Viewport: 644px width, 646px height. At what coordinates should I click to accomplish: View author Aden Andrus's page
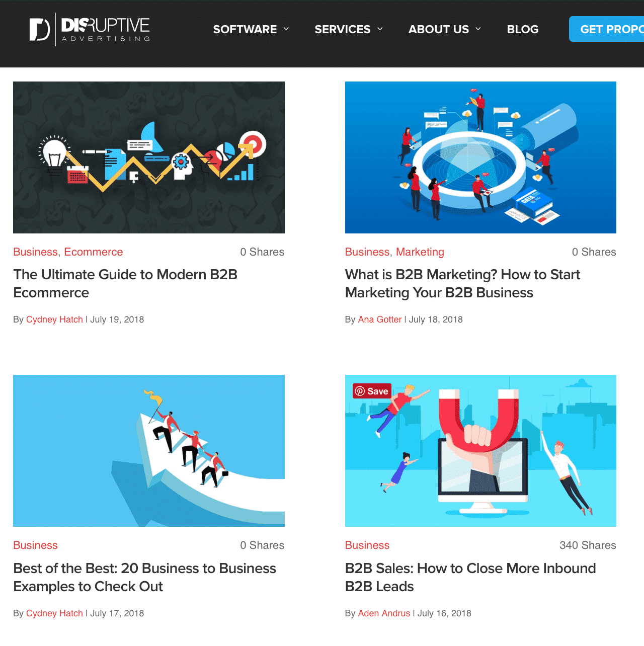coord(384,613)
